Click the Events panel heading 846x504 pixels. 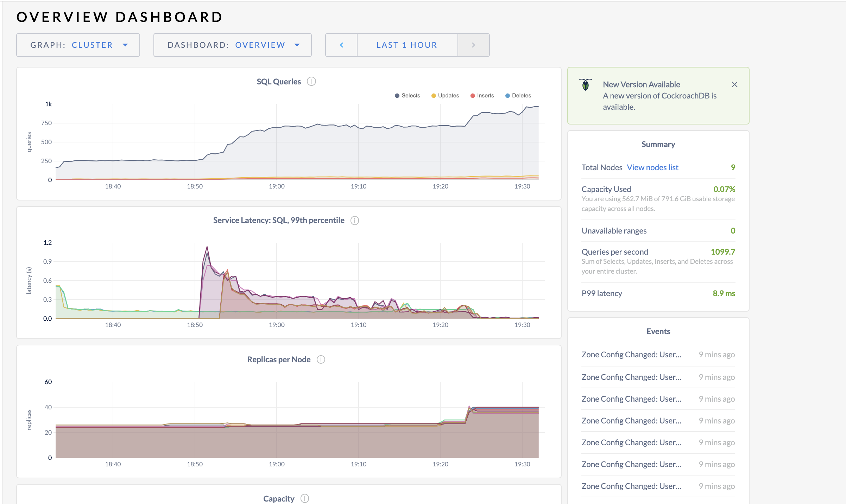click(658, 331)
